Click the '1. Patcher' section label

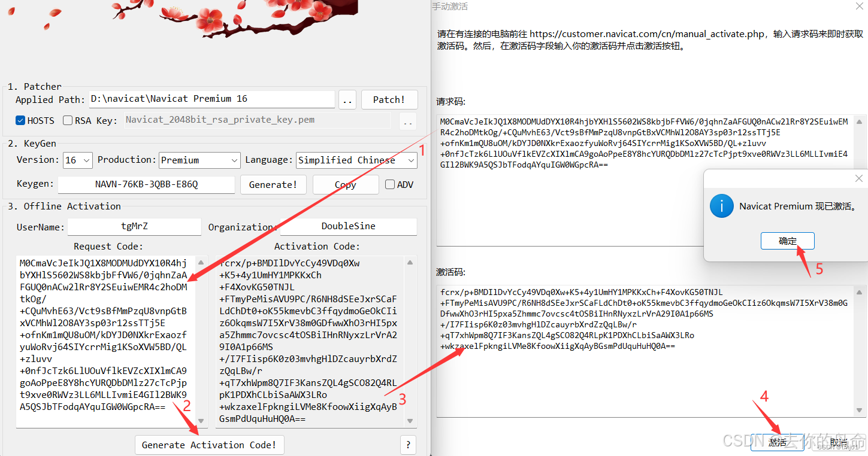[x=34, y=87]
